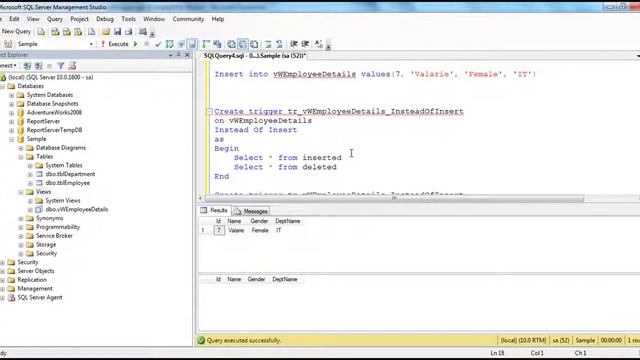Image resolution: width=640 pixels, height=360 pixels.
Task: Open the Community menu
Action: click(x=188, y=19)
